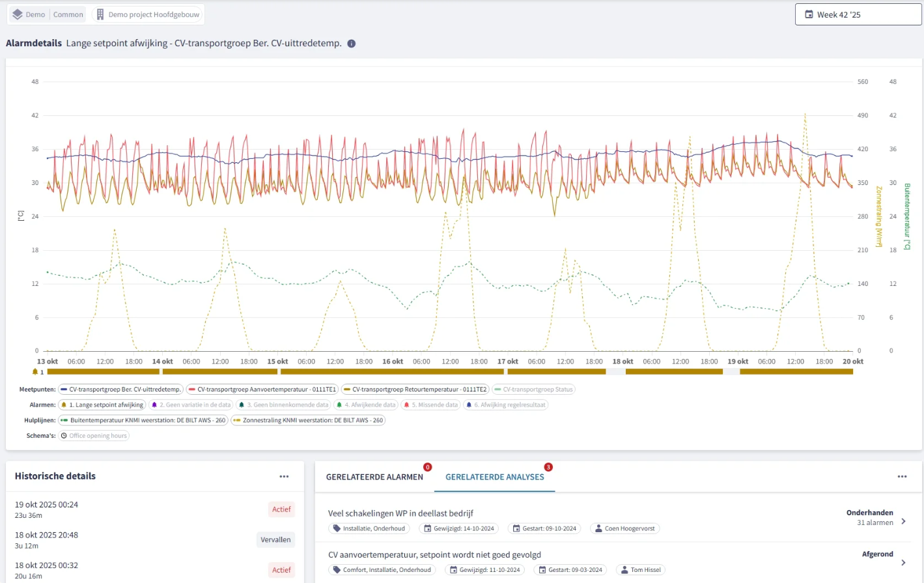Click the layers icon next to Demo

point(18,14)
